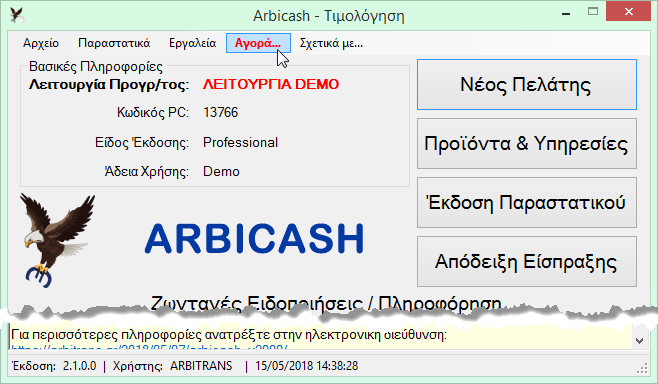
Task: Click the large Arbicash eagle logo
Action: click(x=57, y=240)
